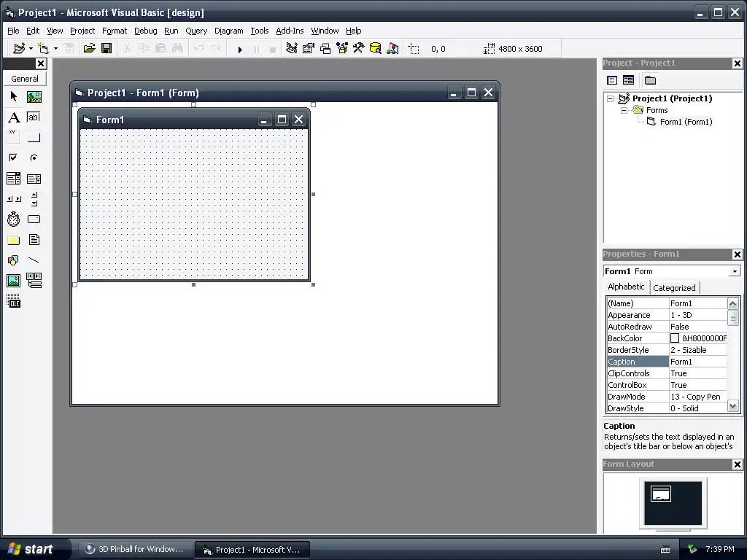Open the Menu Editor from toolbar
This screenshot has height=560, width=747.
point(69,48)
